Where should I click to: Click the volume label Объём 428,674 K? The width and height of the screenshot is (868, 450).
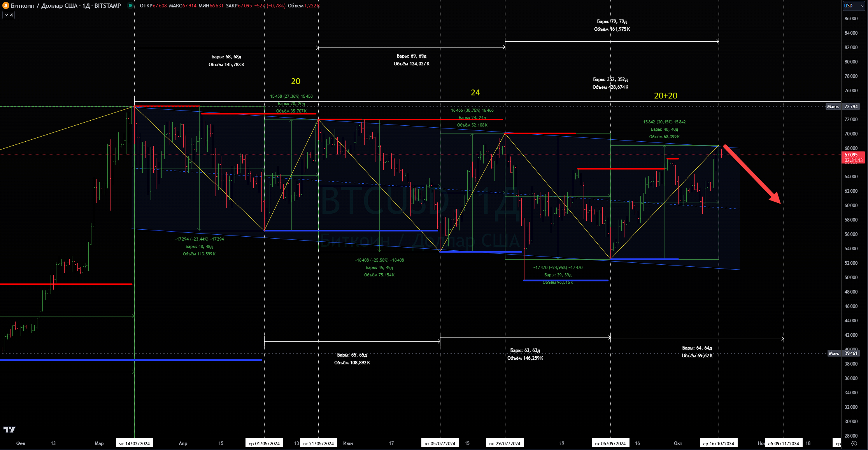[x=610, y=87]
